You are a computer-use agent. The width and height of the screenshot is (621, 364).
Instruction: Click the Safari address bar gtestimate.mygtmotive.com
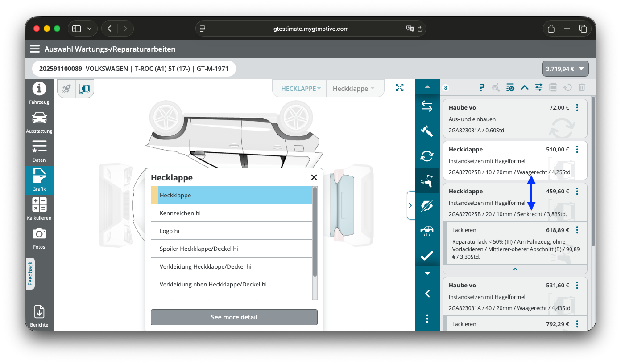click(x=310, y=29)
